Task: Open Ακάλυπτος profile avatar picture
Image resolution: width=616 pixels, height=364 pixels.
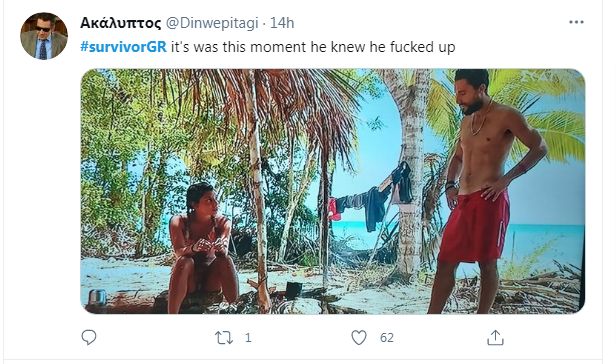Action: pos(44,36)
